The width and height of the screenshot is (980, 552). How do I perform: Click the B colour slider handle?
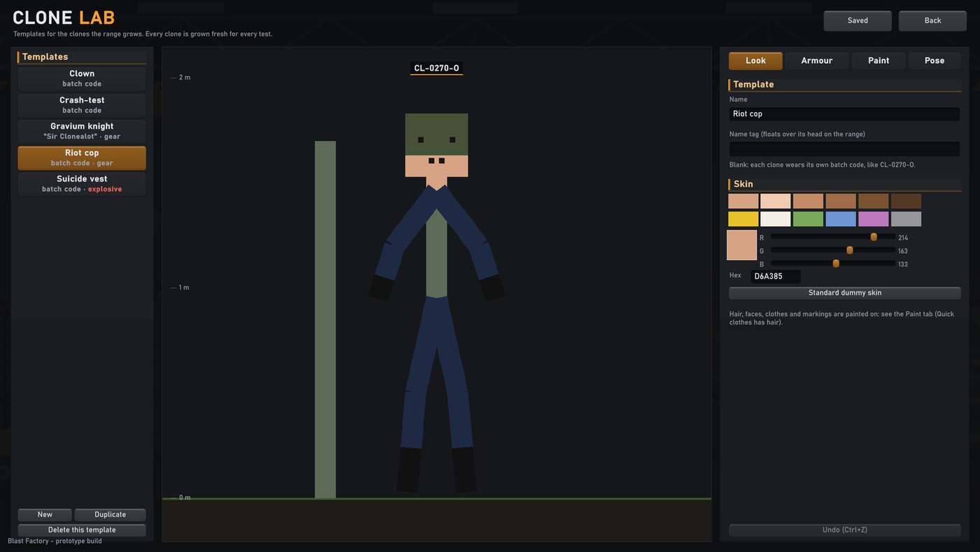[x=836, y=264]
